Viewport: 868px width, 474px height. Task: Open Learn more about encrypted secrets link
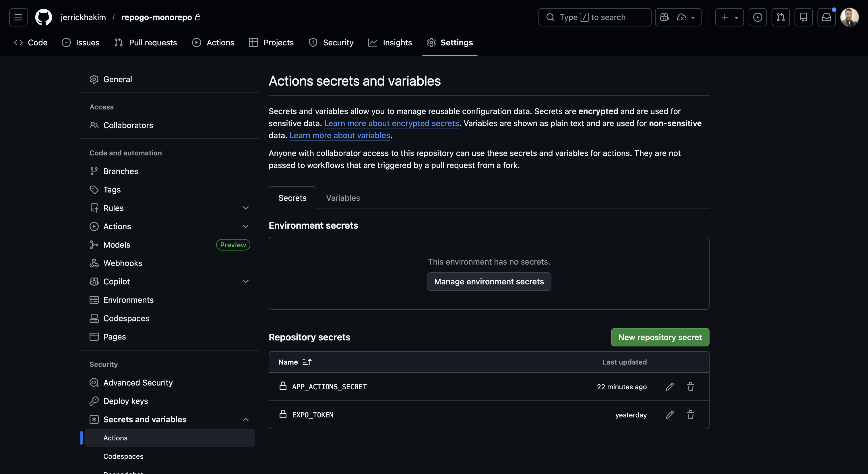[x=391, y=124]
